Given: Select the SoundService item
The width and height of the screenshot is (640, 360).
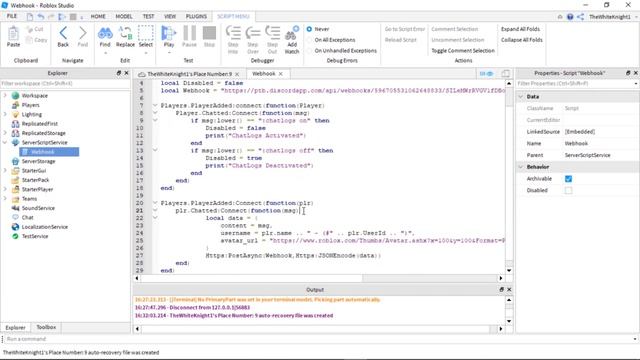Looking at the screenshot, I should coord(38,208).
